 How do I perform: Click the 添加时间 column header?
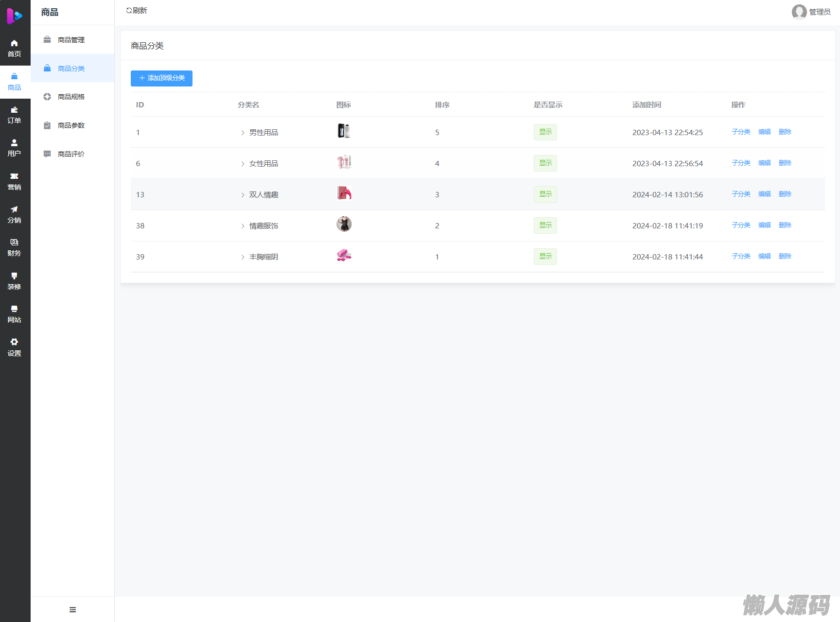(x=647, y=105)
